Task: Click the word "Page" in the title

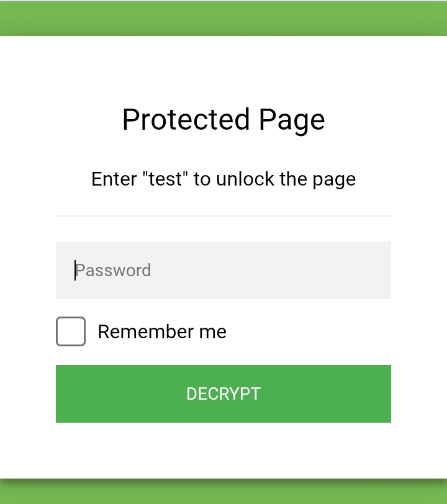Action: tap(292, 120)
